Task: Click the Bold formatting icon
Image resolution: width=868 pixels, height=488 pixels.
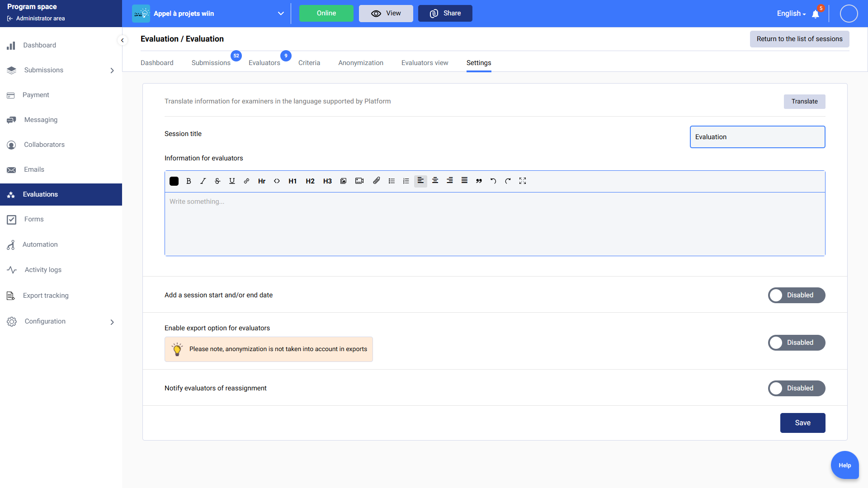Action: [x=189, y=181]
